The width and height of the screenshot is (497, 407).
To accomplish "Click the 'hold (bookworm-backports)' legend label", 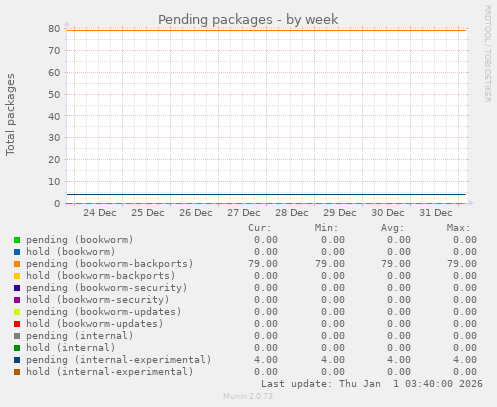I will coord(101,276).
